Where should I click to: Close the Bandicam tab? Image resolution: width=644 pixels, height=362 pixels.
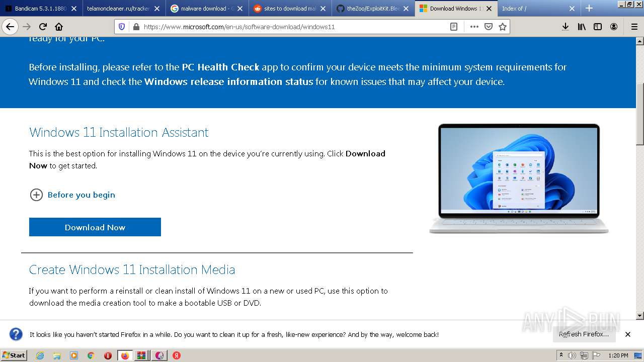point(73,9)
